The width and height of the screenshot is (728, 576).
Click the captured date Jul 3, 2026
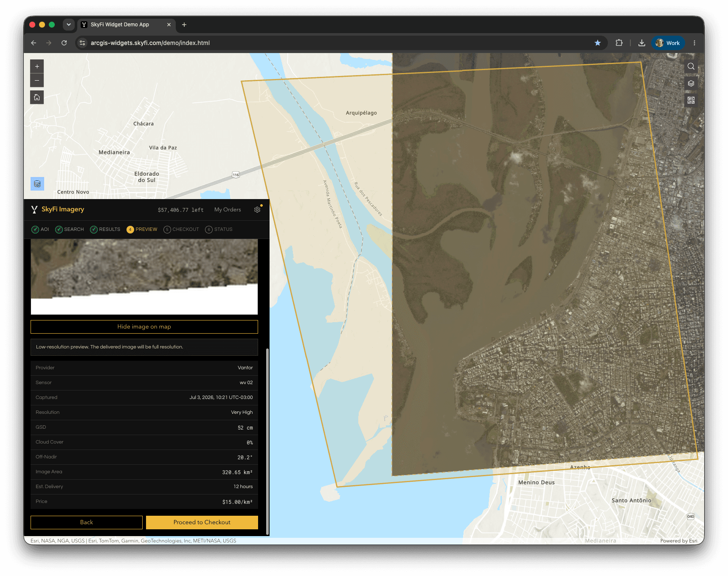221,398
